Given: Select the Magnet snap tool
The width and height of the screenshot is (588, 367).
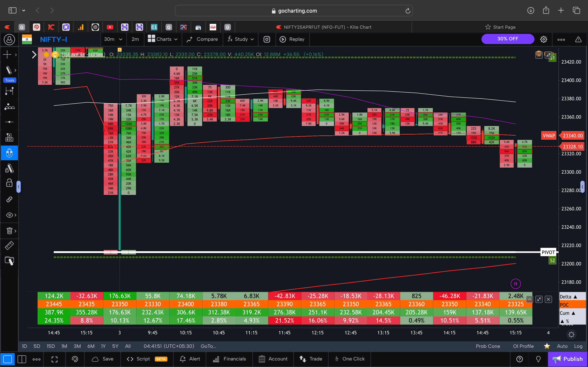Looking at the screenshot, I should (x=9, y=153).
